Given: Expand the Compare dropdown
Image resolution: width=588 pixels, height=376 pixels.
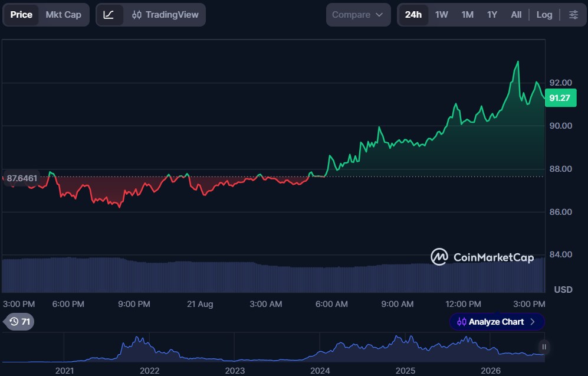Looking at the screenshot, I should 358,15.
